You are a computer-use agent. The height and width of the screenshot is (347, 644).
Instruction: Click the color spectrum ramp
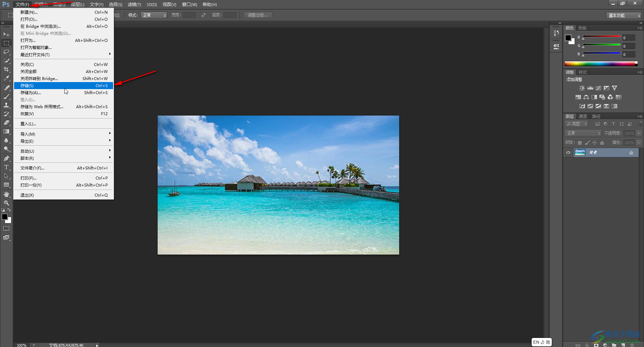[601, 64]
